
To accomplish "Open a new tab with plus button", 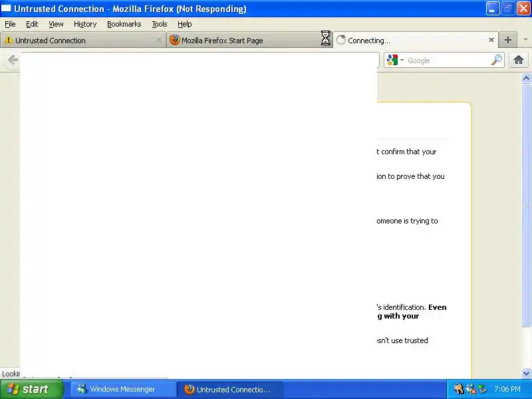I will pos(508,40).
